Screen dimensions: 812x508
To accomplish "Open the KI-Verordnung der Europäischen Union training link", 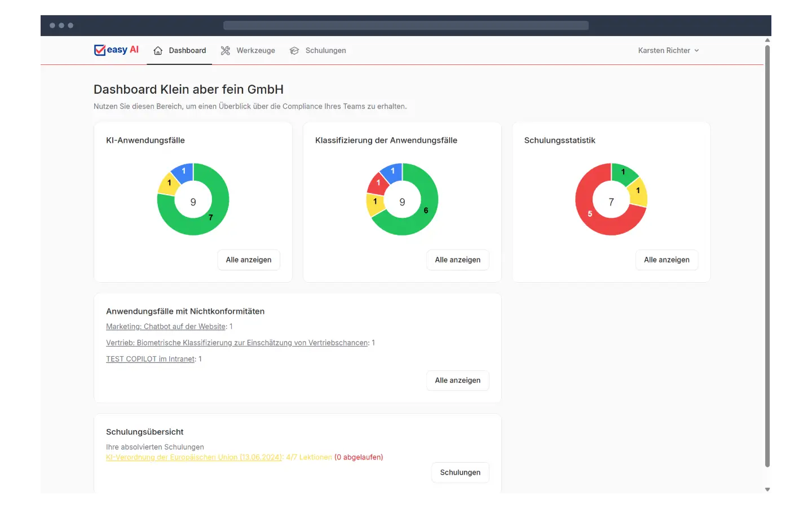I will point(194,457).
